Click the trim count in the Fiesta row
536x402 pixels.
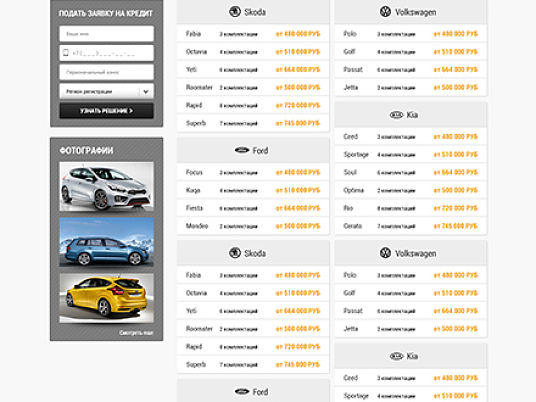point(238,209)
